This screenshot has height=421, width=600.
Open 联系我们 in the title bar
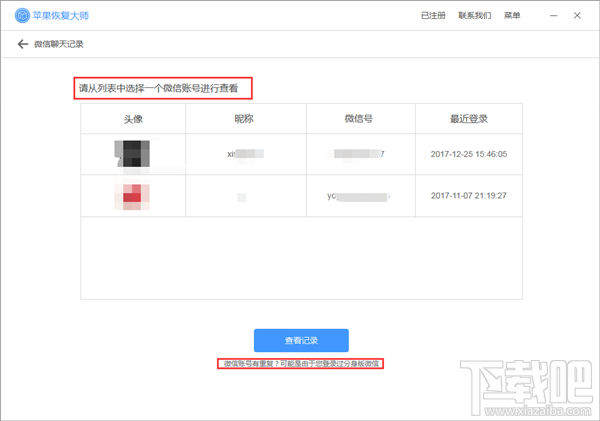coord(474,15)
